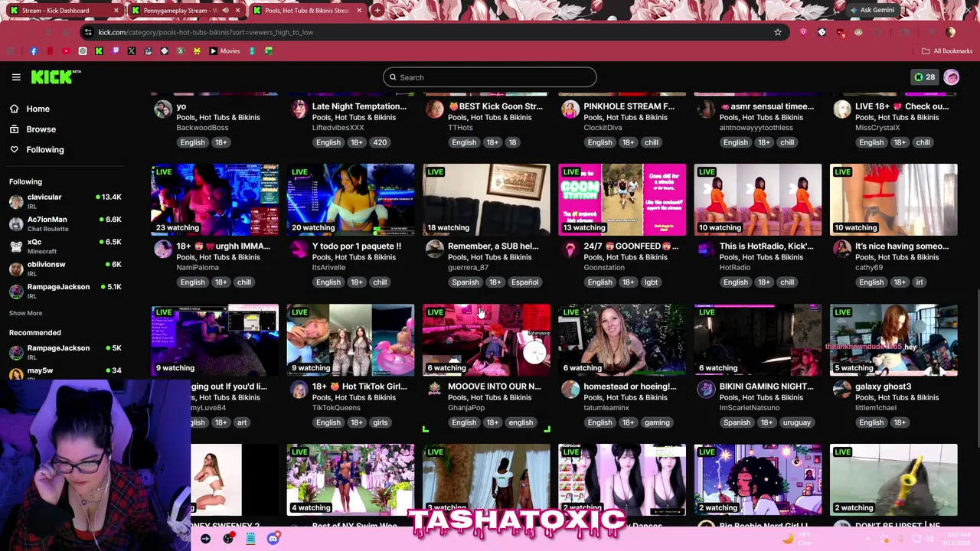Open TikTokQueens channel avatar

pos(299,390)
